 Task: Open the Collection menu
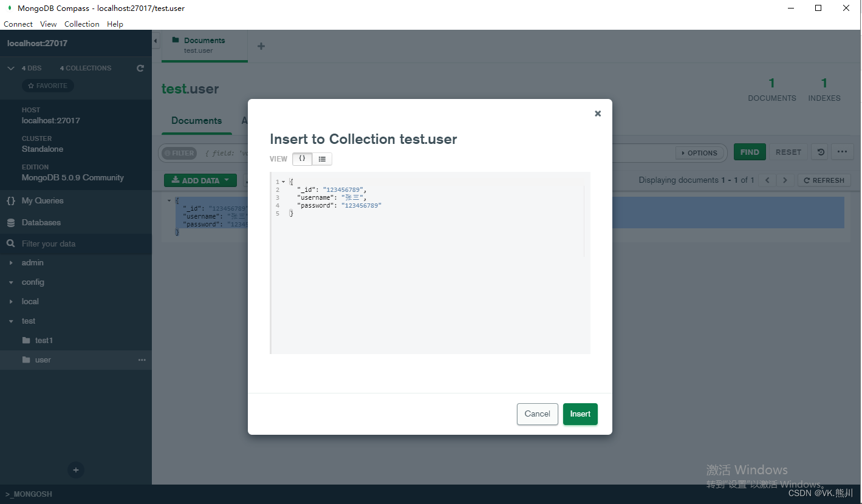(82, 24)
